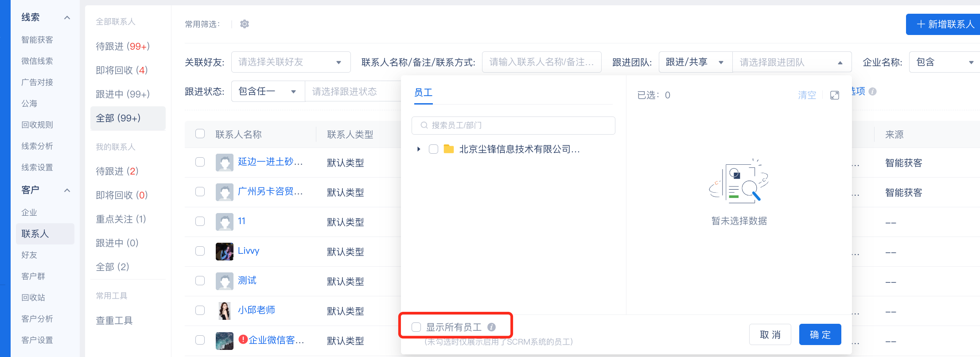Screen dimensions: 980x357
Task: Check the 延边一进土砂 row checkbox
Action: 200,162
